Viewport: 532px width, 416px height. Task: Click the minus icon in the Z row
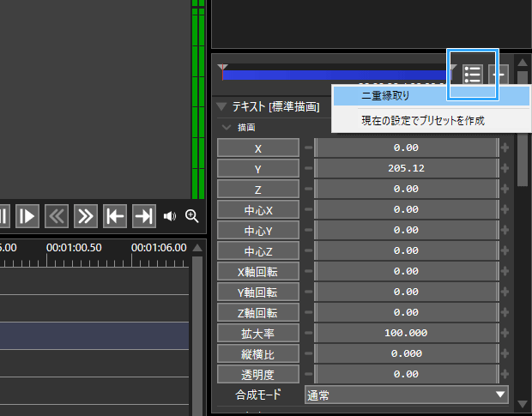pyautogui.click(x=308, y=189)
